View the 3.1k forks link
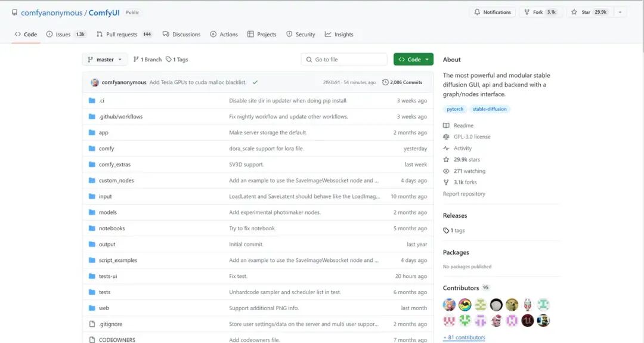The height and width of the screenshot is (343, 644). [460, 183]
